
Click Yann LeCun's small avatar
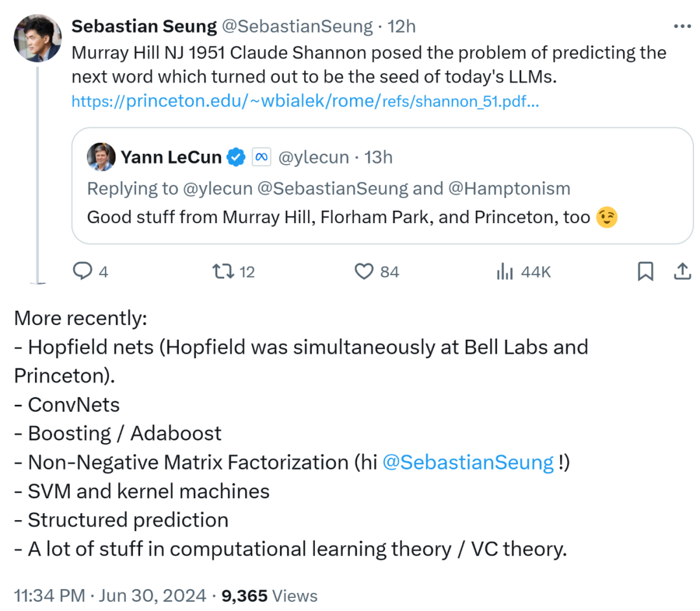pos(101,157)
